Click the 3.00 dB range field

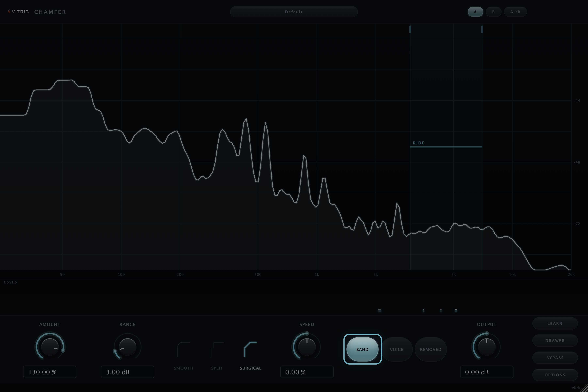[x=128, y=372]
